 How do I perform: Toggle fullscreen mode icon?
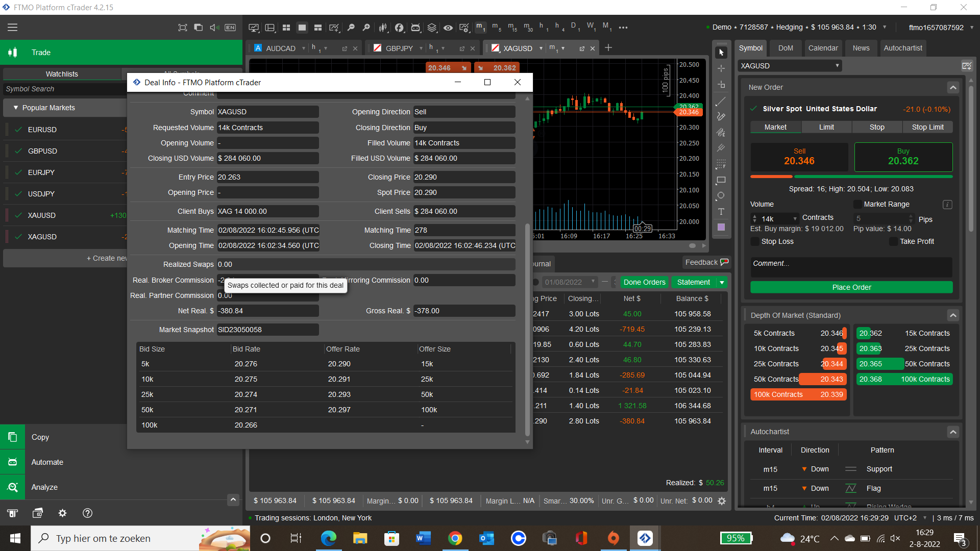[183, 28]
